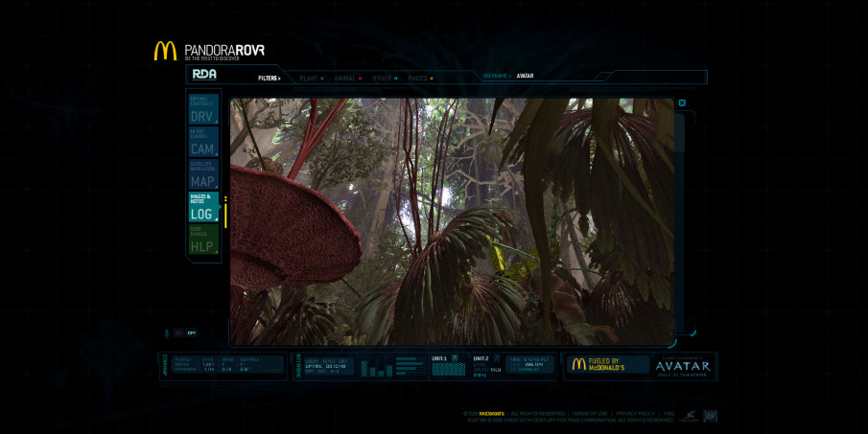The height and width of the screenshot is (434, 868).
Task: Toggle the Other filter
Action: pos(385,79)
